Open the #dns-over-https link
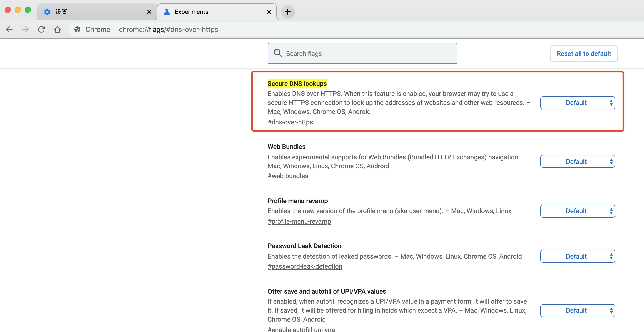This screenshot has width=644, height=332. pos(290,122)
